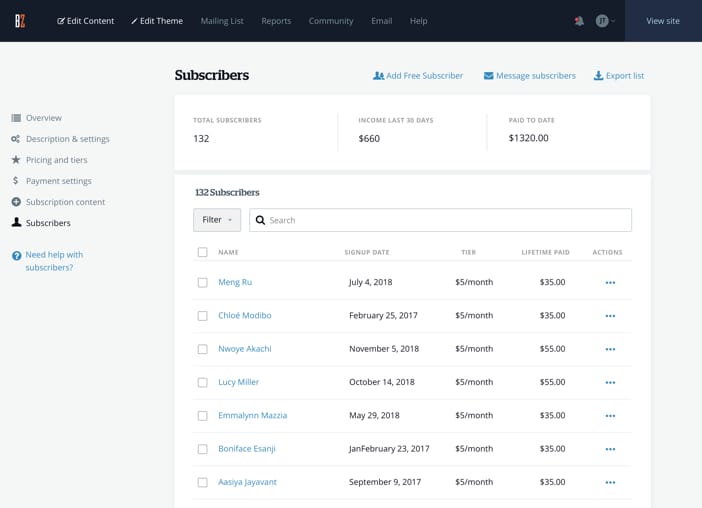Check the box for Chloé Modibo
This screenshot has width=702, height=508.
202,316
